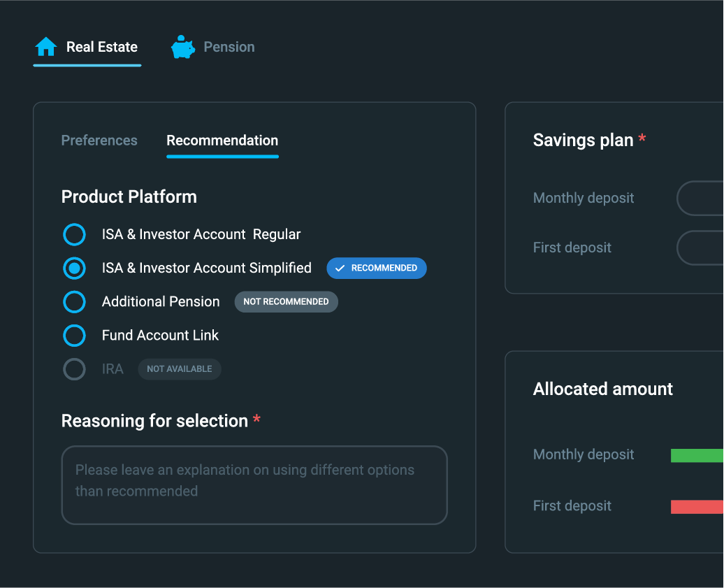Viewport: 724px width, 588px height.
Task: Choose the Additional Pension radio option
Action: tap(74, 301)
